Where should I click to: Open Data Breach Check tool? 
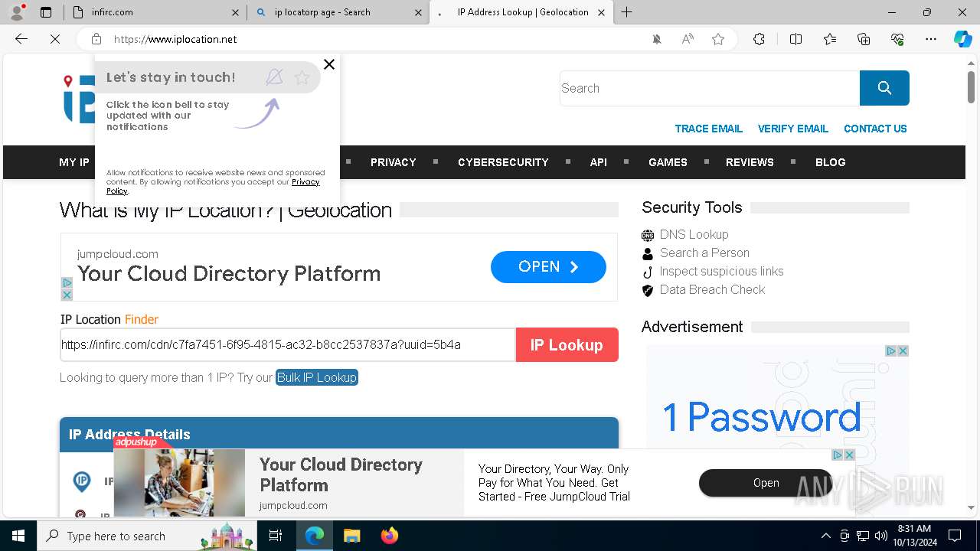coord(712,289)
